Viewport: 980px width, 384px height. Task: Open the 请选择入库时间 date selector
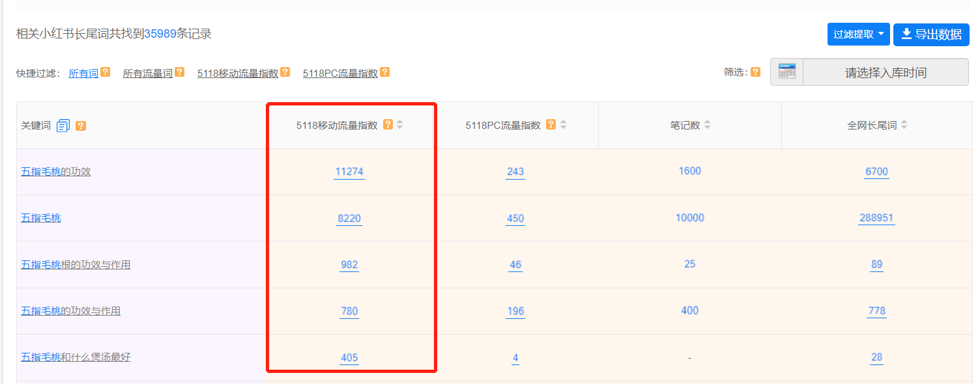click(x=886, y=72)
